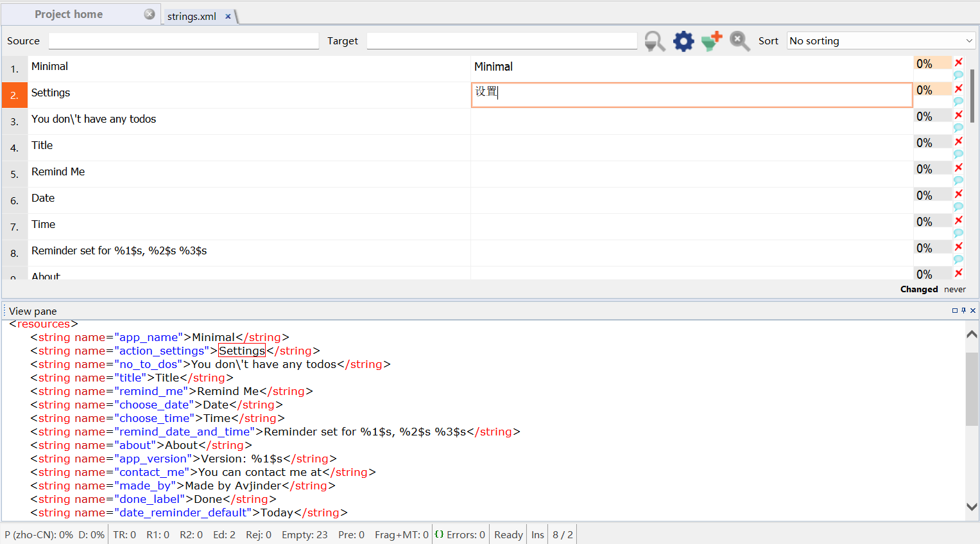
Task: Open comment bubble for the Minimal segment
Action: [959, 75]
